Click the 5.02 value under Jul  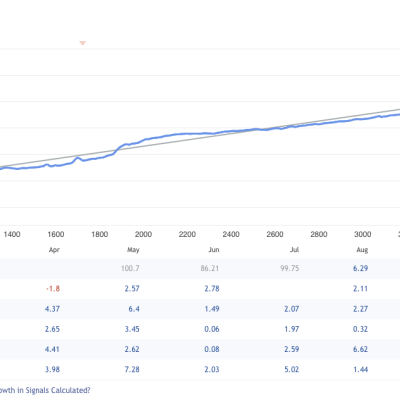292,369
